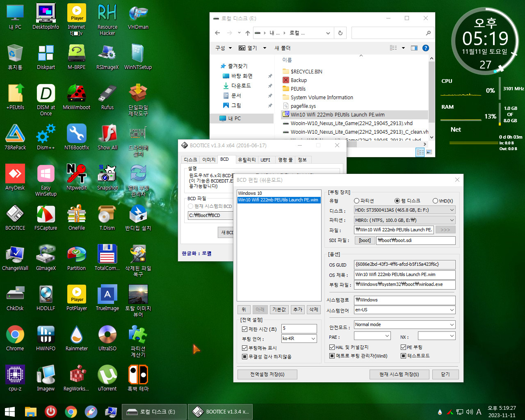
Task: Open the cpu-z desktop shortcut
Action: tap(15, 379)
